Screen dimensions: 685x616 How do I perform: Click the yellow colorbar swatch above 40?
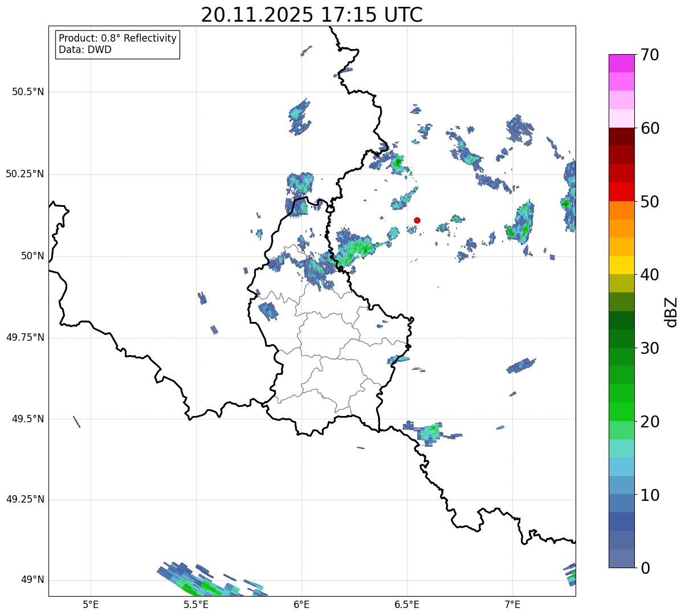621,265
